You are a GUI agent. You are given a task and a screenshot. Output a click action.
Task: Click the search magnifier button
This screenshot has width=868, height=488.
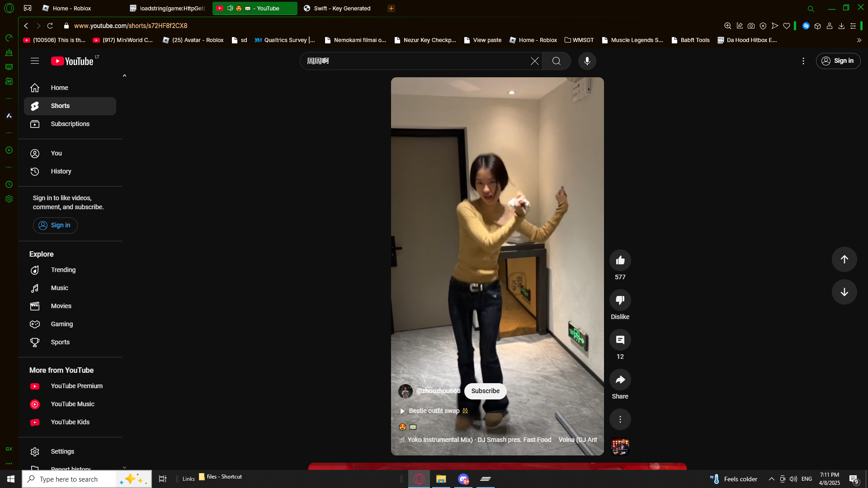[x=556, y=61]
